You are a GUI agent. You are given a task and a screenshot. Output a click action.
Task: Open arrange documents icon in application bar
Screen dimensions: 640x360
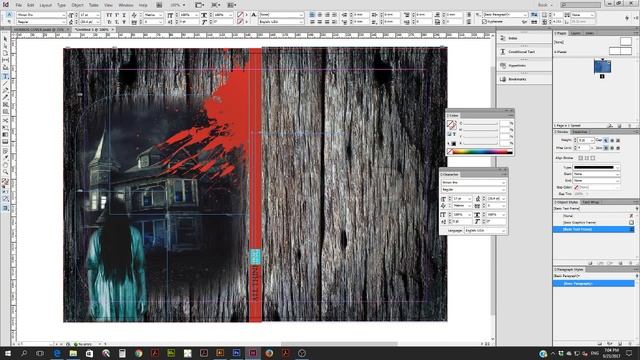tap(231, 5)
